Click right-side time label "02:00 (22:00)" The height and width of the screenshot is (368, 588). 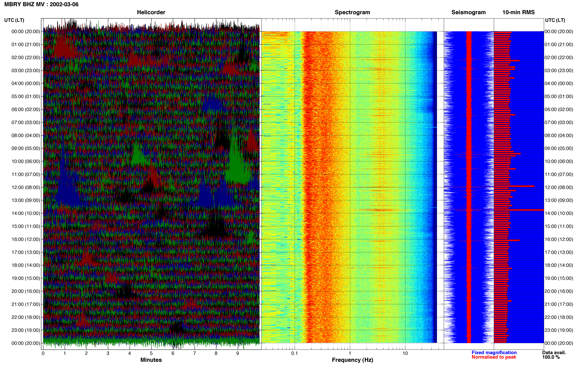point(559,57)
